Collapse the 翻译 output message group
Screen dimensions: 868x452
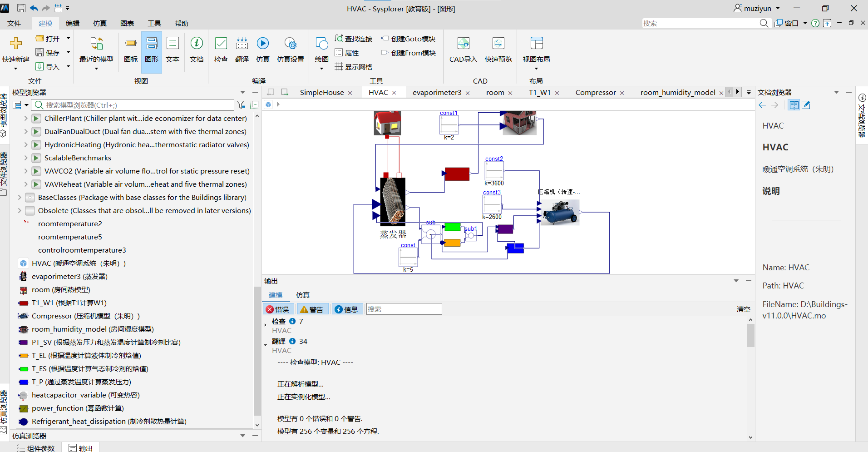(x=266, y=345)
